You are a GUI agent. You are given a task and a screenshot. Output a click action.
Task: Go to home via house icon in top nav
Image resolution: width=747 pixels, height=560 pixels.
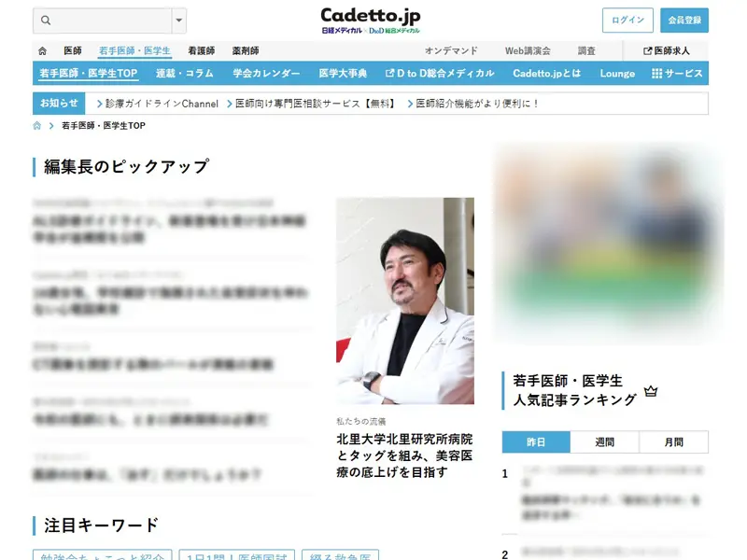tap(42, 50)
